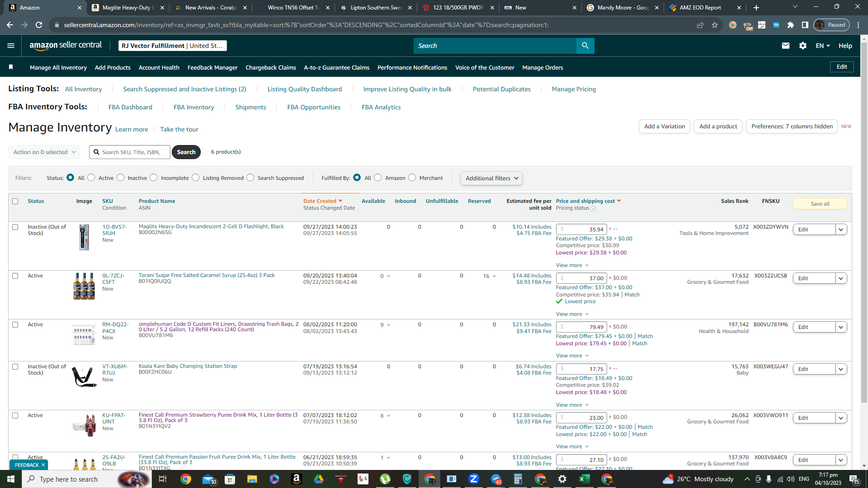Open Feedback Manager menu item
Viewport: 868px width, 488px height.
click(212, 67)
